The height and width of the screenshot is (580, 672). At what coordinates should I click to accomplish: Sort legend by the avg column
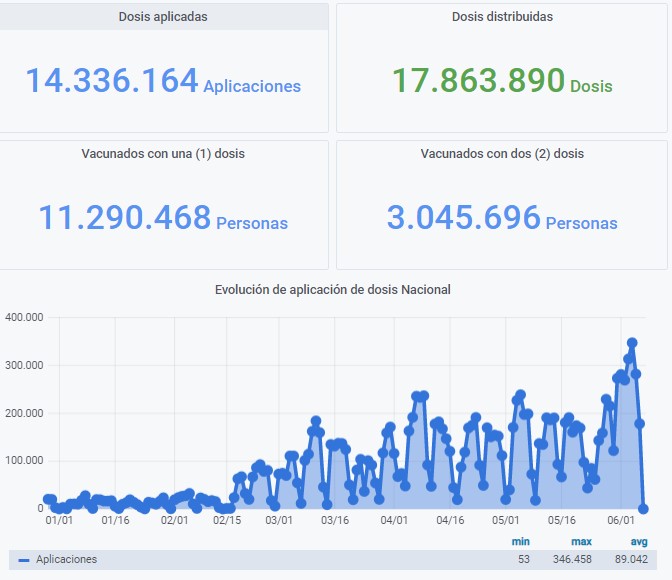[638, 541]
